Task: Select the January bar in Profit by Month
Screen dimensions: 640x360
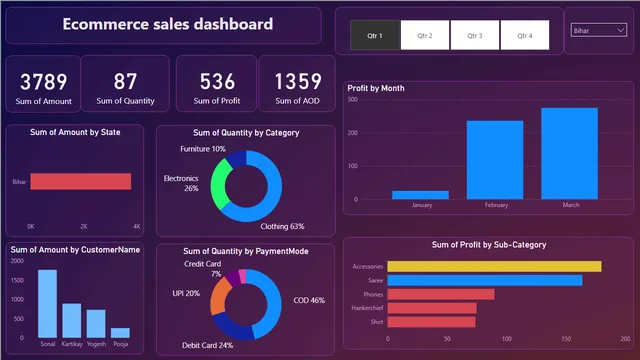Action: [420, 195]
